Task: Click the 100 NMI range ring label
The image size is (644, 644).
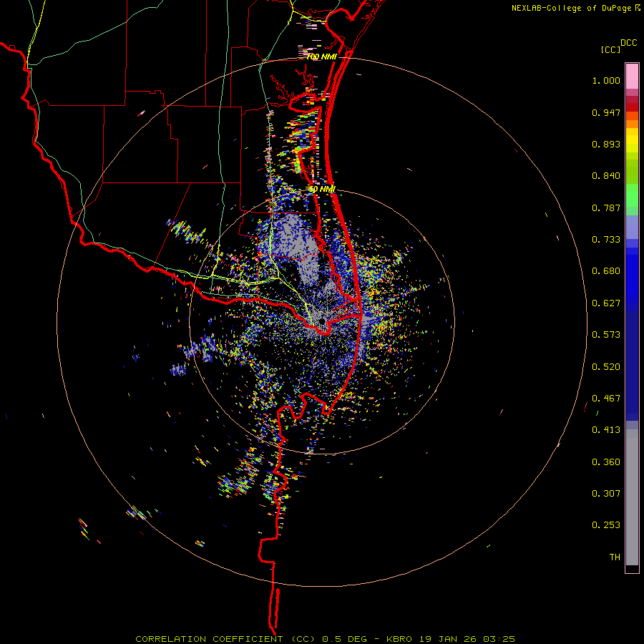Action: tap(321, 57)
